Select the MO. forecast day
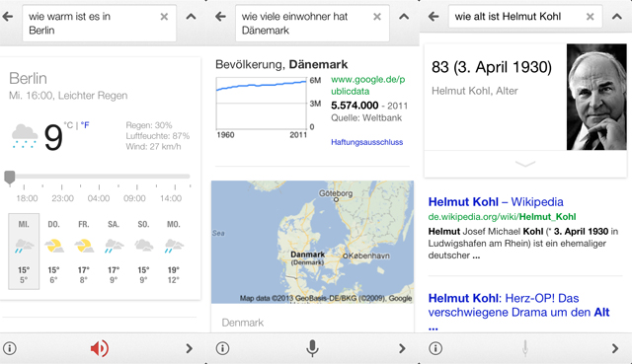This screenshot has width=632, height=364. click(x=174, y=252)
